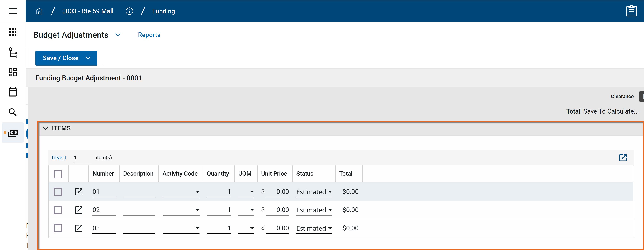
Task: Open the Reports tab
Action: click(149, 35)
